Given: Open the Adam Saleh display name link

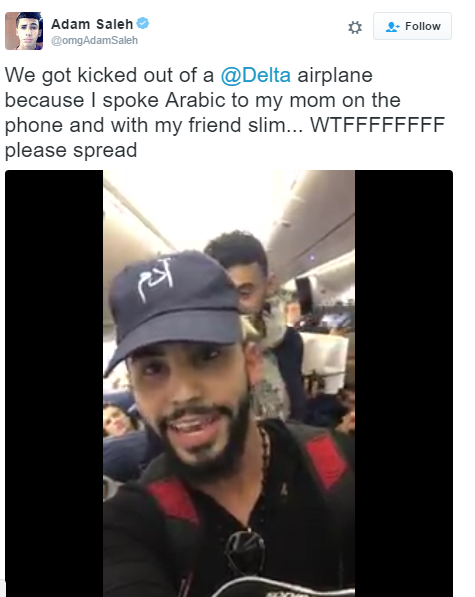Looking at the screenshot, I should pos(92,24).
